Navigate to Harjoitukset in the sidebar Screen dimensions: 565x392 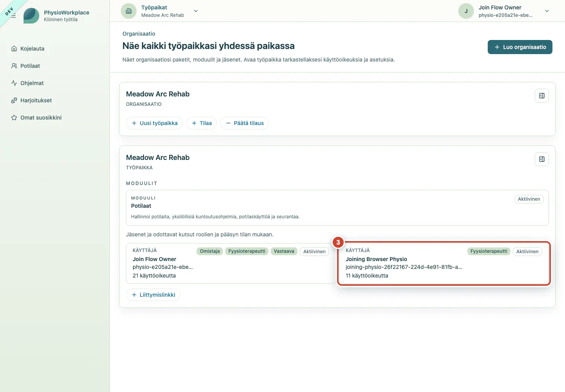(55, 100)
